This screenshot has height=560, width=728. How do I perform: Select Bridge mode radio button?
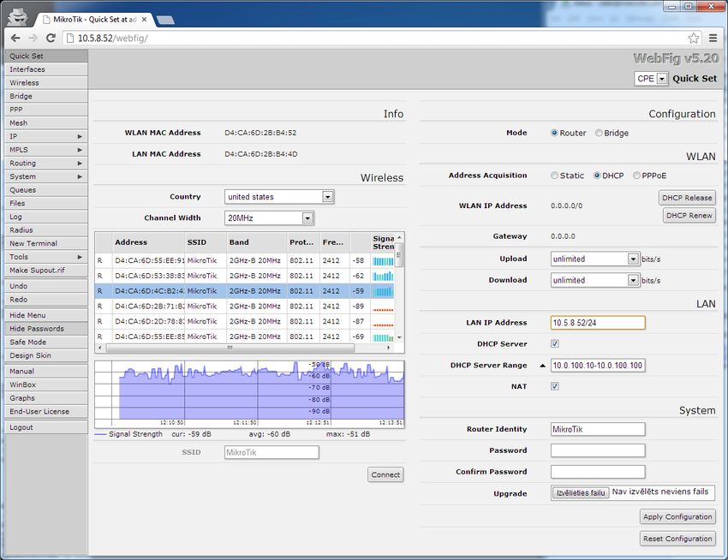coord(599,133)
